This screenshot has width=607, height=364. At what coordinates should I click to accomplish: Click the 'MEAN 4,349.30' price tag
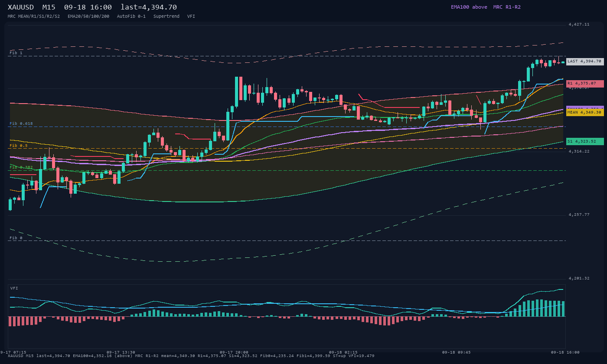click(585, 112)
